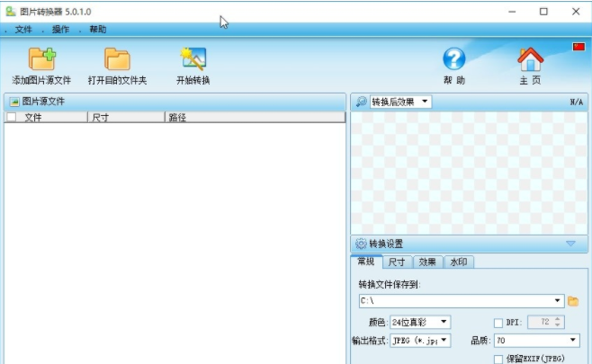Close the 图片转换器 window
Viewport: 592px width, 364px height.
click(576, 12)
